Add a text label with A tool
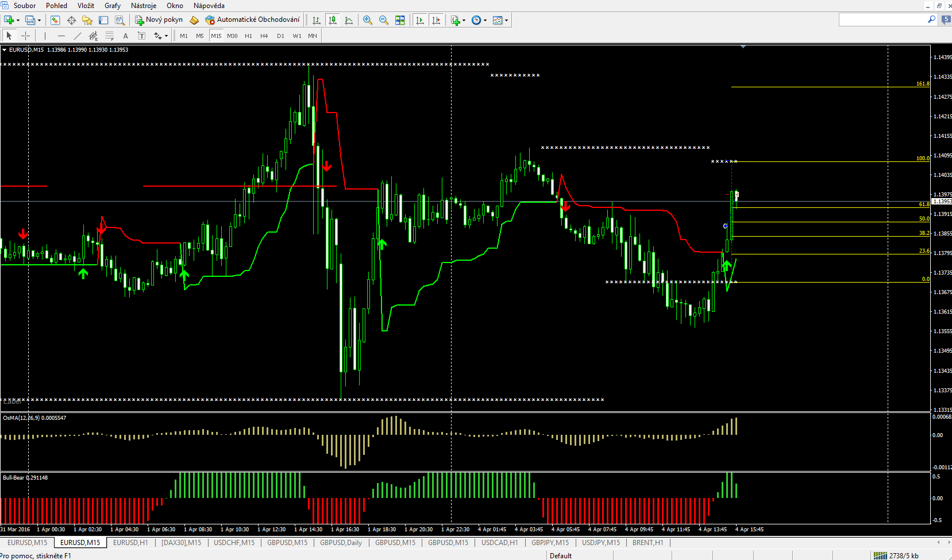This screenshot has width=952, height=560. (x=125, y=36)
